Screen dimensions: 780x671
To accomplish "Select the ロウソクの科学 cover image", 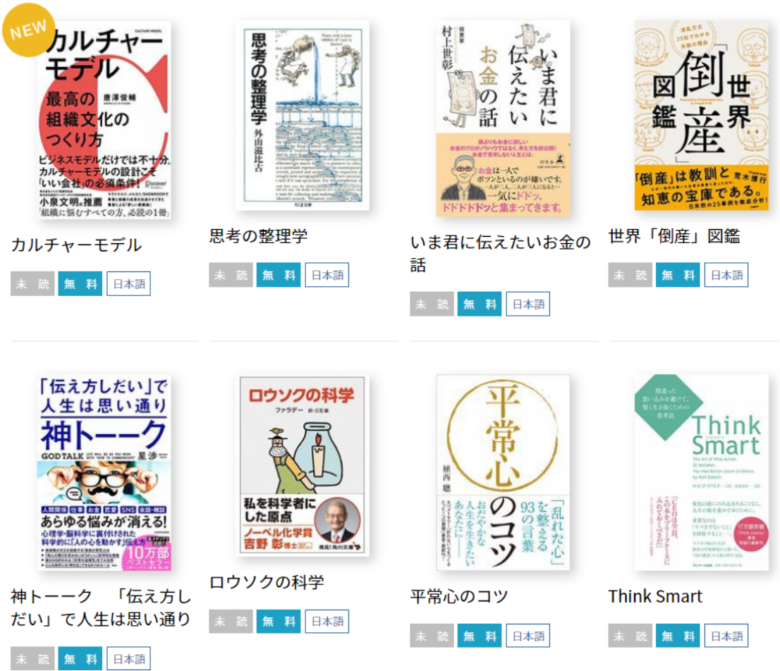I will 302,465.
